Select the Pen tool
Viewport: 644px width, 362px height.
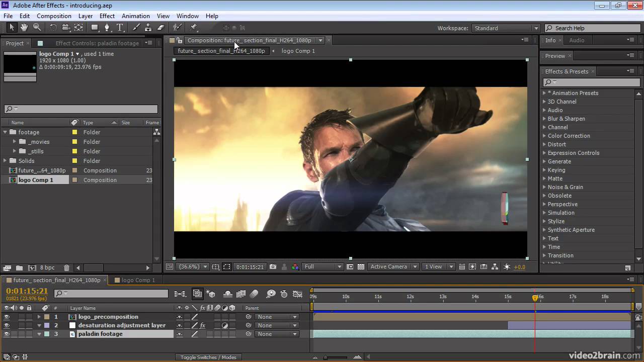point(107,28)
